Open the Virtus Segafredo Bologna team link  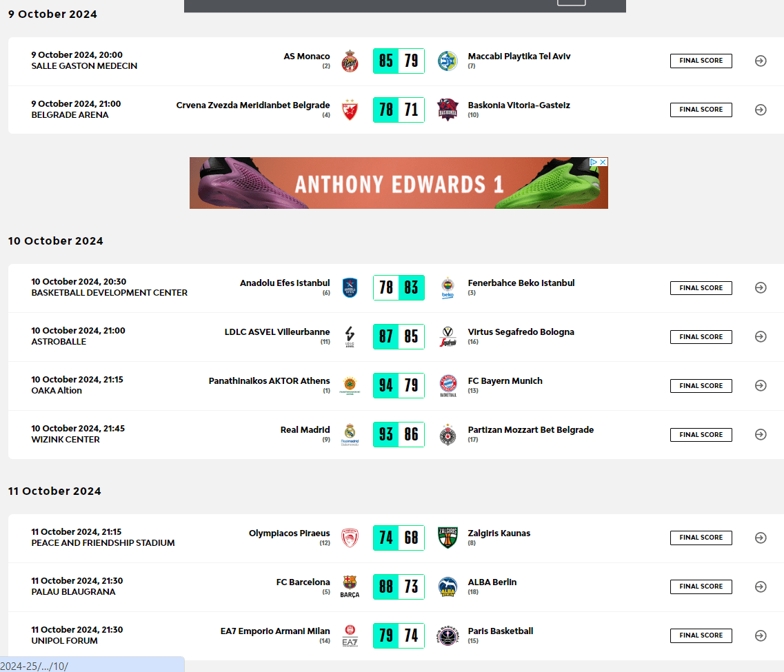[521, 332]
